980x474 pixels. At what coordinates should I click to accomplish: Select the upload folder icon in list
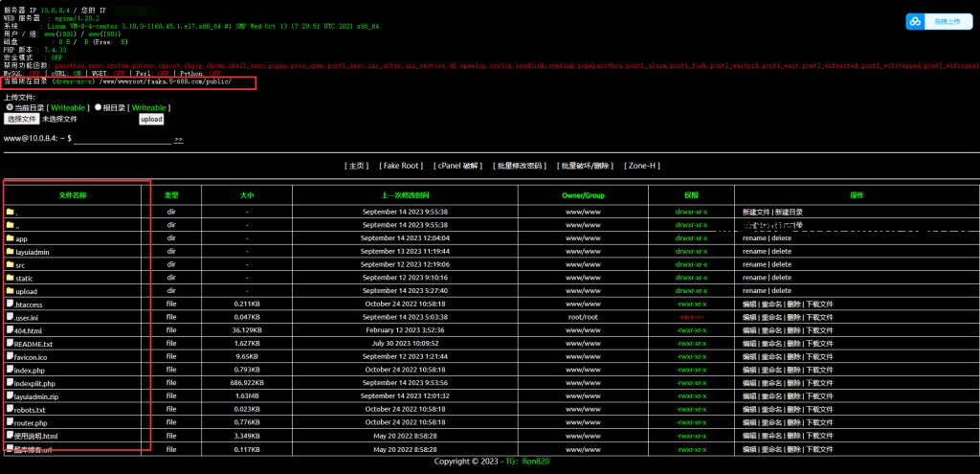tap(11, 291)
